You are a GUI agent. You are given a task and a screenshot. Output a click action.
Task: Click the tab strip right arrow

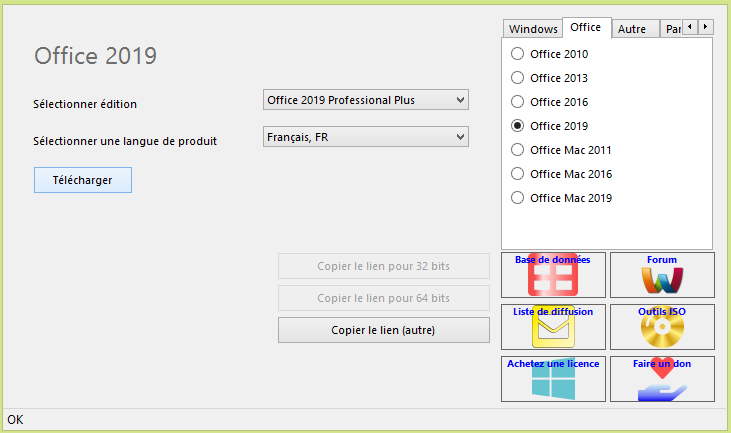pyautogui.click(x=705, y=27)
